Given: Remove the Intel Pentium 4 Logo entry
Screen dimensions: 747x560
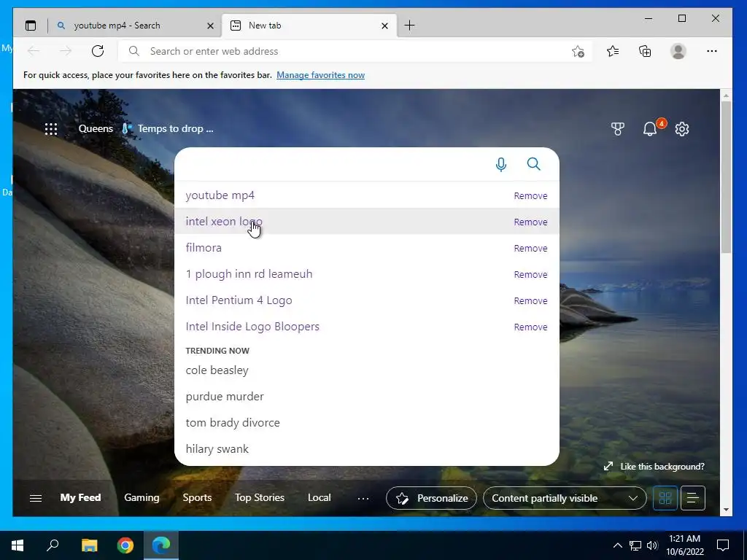Looking at the screenshot, I should click(x=530, y=300).
